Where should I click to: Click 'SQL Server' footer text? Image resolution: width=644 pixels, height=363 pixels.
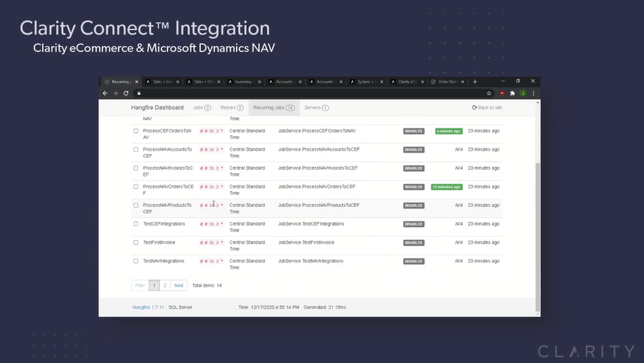coord(180,307)
